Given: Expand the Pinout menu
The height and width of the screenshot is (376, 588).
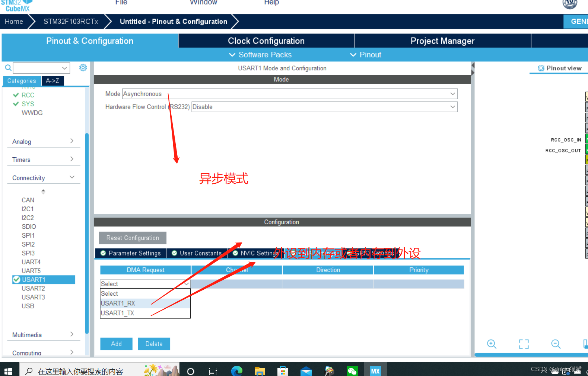Looking at the screenshot, I should (x=366, y=55).
